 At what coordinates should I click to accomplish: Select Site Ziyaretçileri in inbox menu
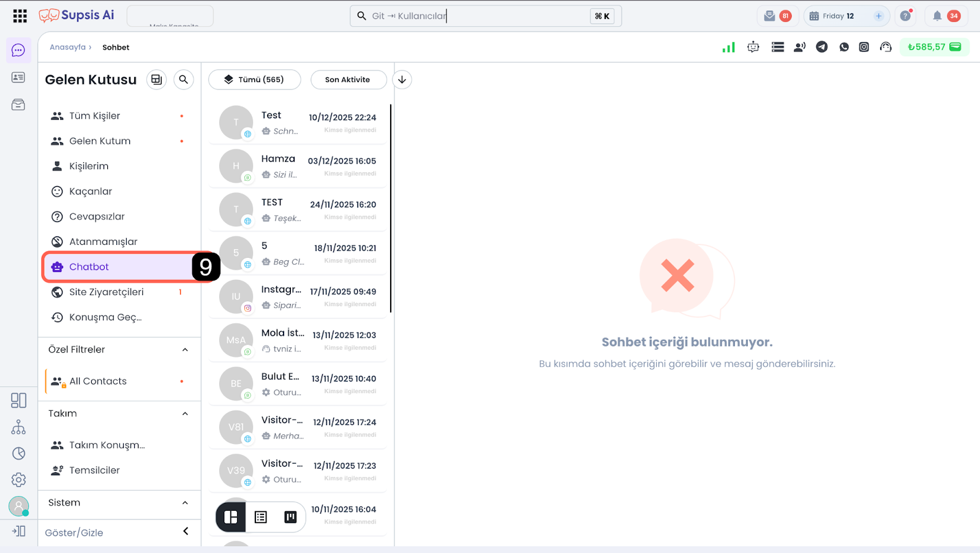107,292
